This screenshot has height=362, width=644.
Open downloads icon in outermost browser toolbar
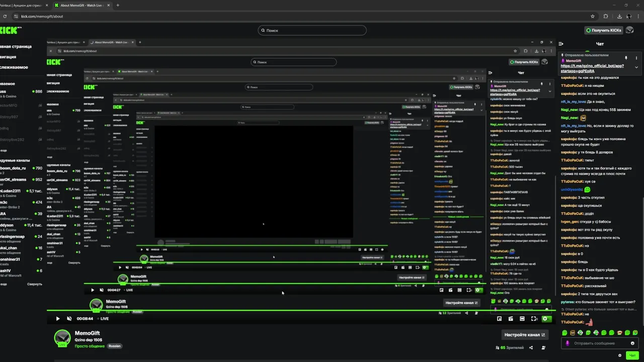pos(619,16)
